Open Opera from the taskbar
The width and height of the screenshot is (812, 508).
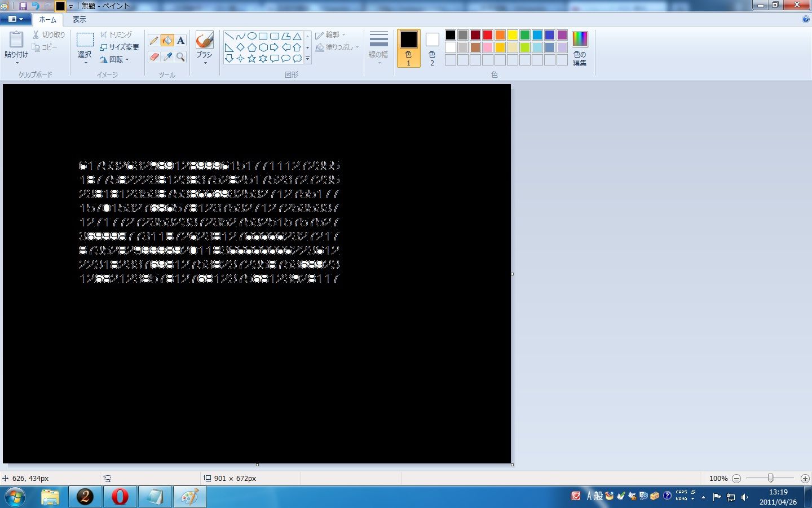click(120, 497)
